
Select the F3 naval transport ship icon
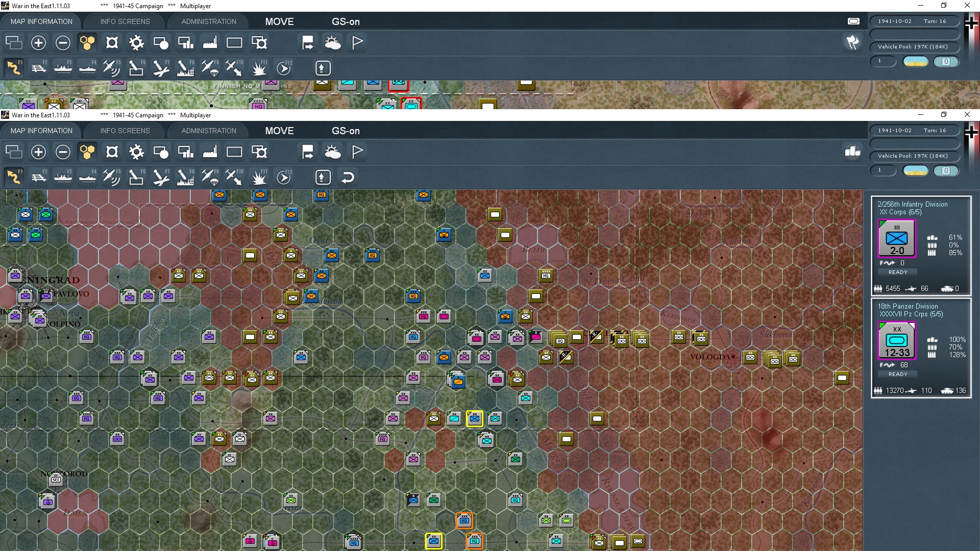tap(63, 177)
